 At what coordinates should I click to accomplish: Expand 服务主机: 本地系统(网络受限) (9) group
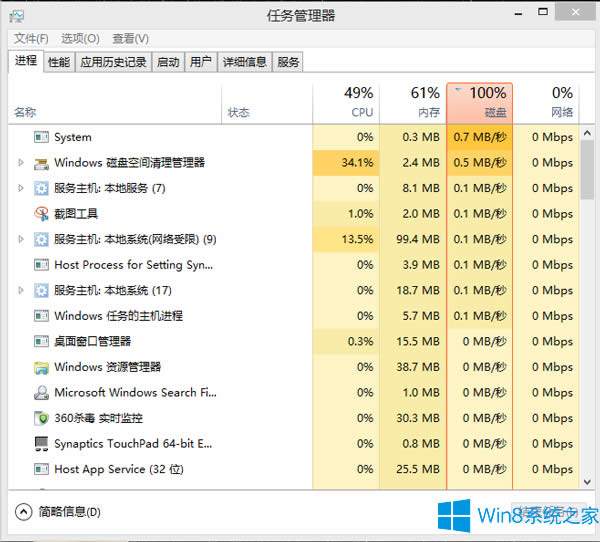click(21, 239)
